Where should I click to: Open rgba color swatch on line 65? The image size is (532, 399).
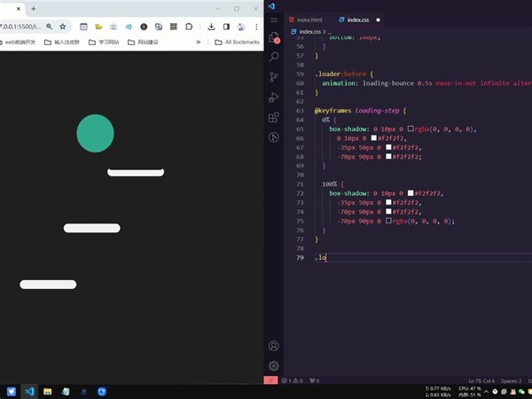pyautogui.click(x=411, y=129)
